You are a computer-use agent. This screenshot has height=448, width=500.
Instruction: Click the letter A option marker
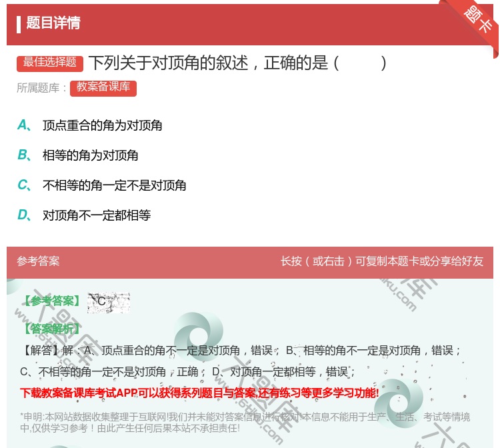[24, 125]
